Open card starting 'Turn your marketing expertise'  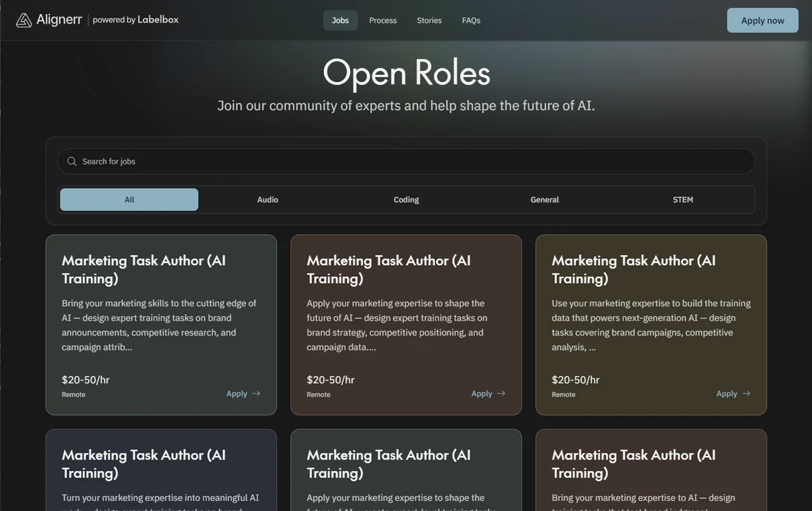[x=161, y=470]
